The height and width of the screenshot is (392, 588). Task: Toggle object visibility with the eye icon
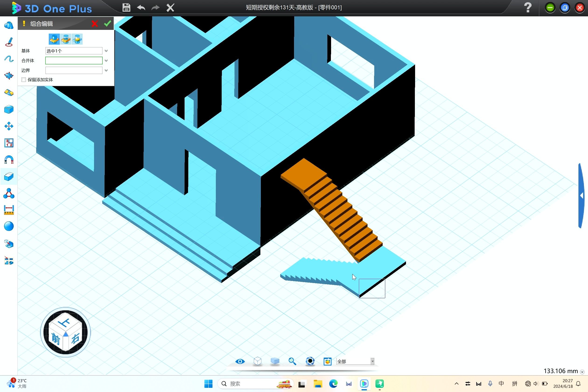click(x=240, y=361)
